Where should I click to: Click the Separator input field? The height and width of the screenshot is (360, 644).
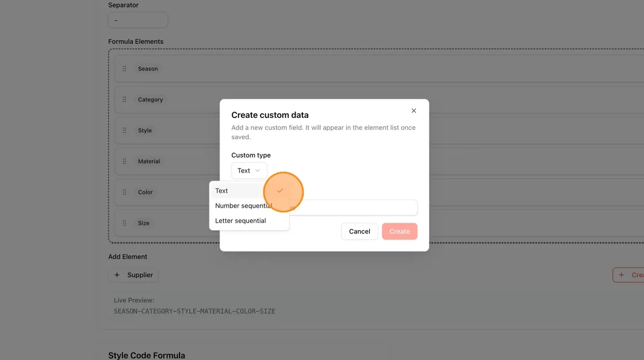[x=138, y=20]
